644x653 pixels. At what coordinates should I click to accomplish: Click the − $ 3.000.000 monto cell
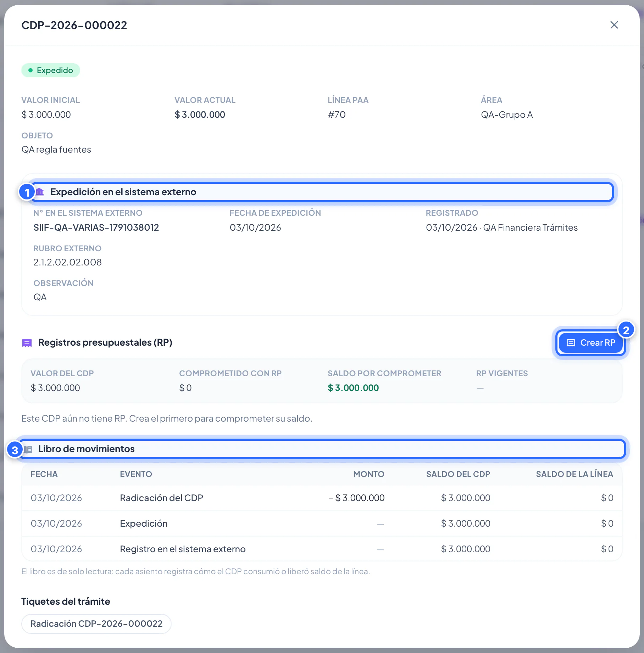tap(356, 498)
